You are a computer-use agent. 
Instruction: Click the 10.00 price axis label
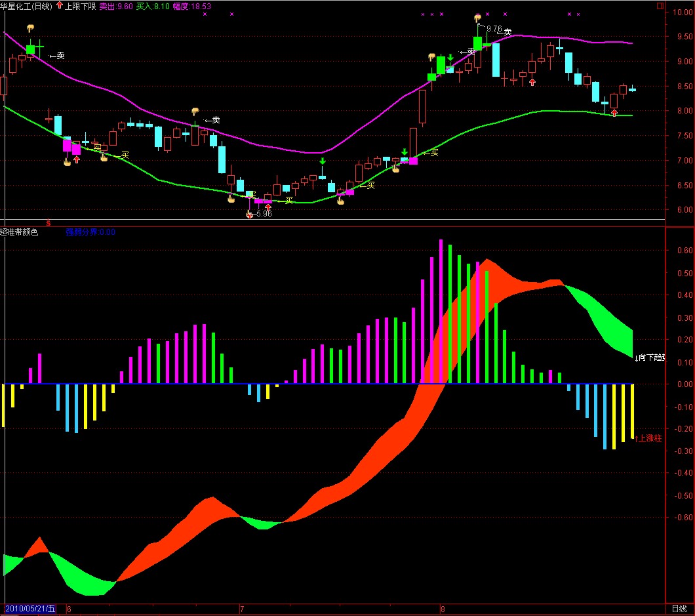click(683, 12)
